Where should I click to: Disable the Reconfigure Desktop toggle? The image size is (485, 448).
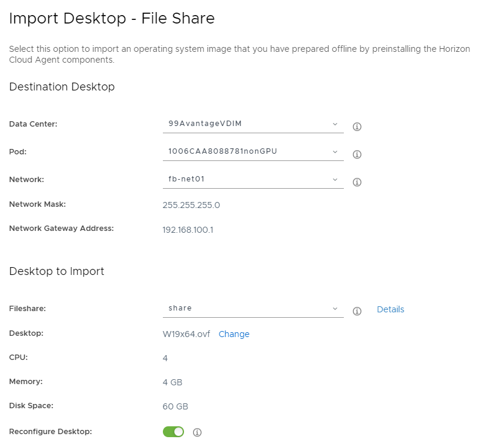(173, 432)
